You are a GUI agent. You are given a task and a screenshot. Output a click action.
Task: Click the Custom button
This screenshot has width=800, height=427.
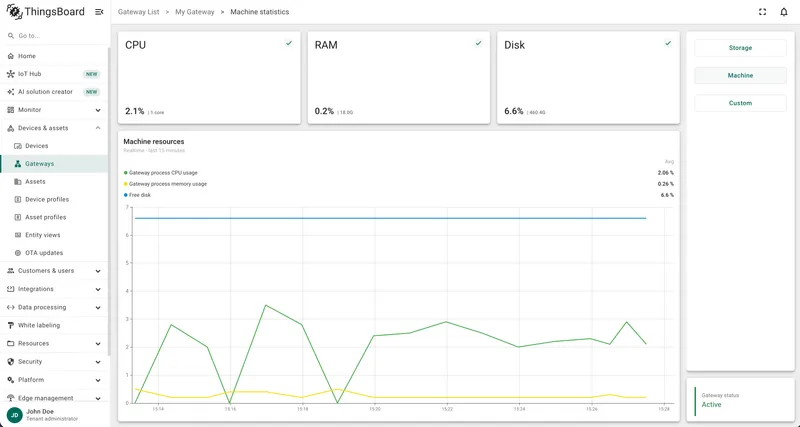(740, 103)
